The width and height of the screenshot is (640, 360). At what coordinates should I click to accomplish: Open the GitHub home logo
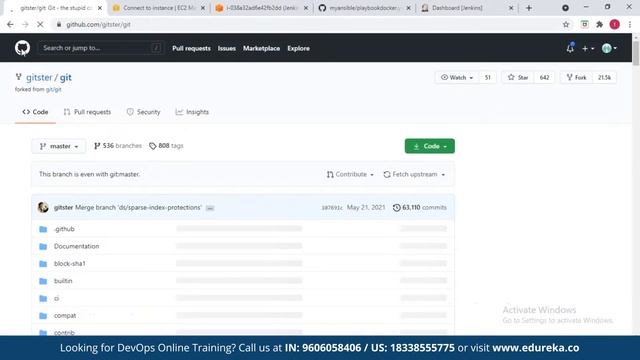tap(22, 48)
